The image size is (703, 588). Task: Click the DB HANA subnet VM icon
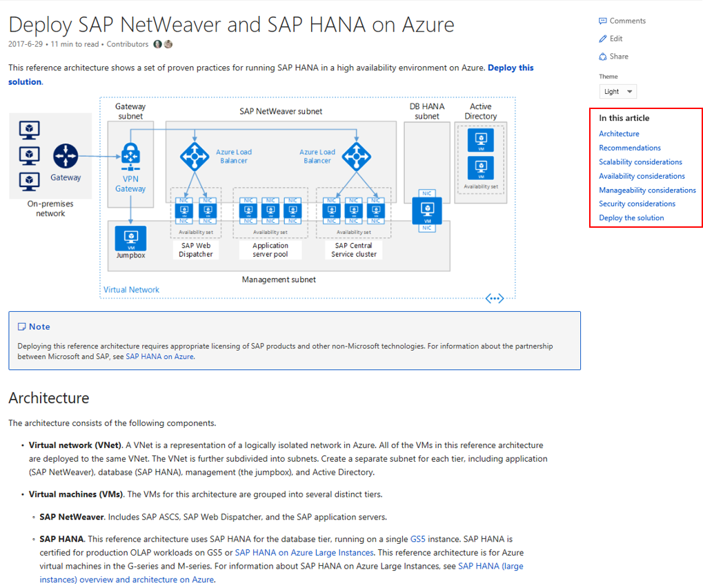tap(427, 210)
